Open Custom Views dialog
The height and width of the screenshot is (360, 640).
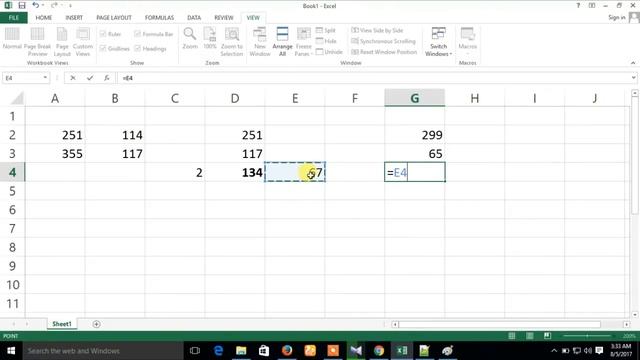[83, 42]
